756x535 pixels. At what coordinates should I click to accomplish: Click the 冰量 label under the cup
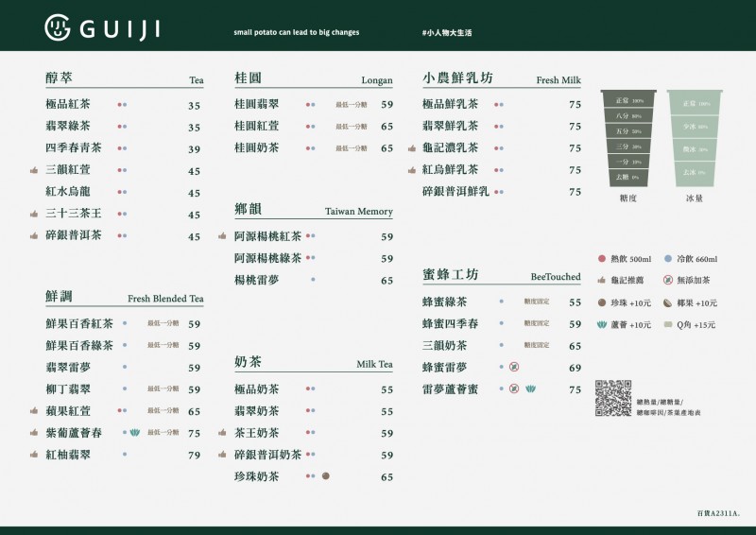point(695,198)
